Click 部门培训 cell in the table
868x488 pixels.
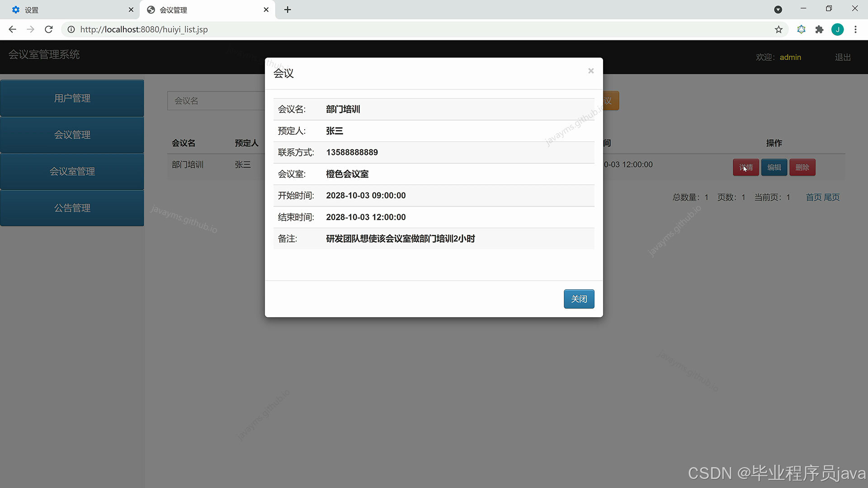pyautogui.click(x=188, y=164)
